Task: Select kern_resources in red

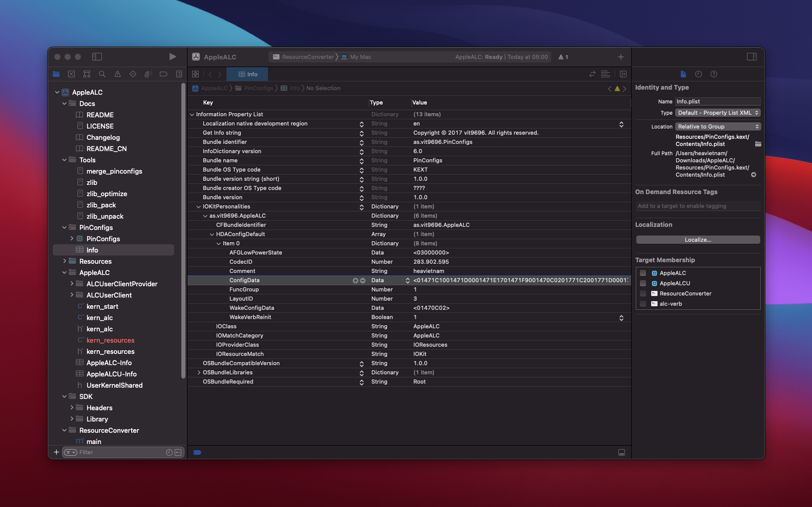Action: click(111, 340)
